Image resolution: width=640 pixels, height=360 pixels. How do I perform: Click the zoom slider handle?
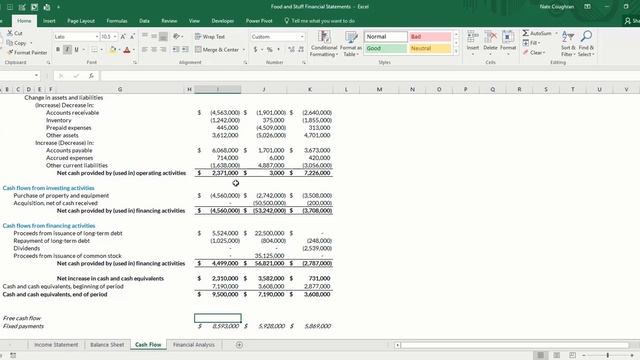tap(608, 356)
